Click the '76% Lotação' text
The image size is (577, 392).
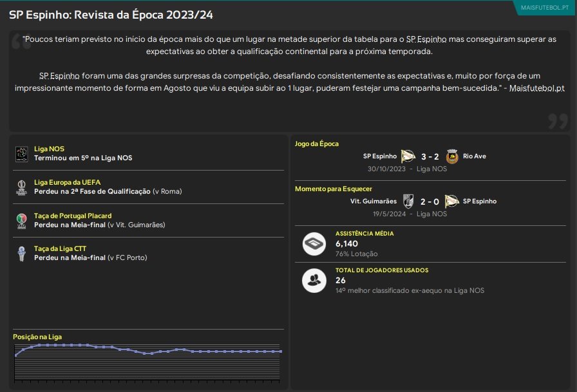pyautogui.click(x=357, y=254)
